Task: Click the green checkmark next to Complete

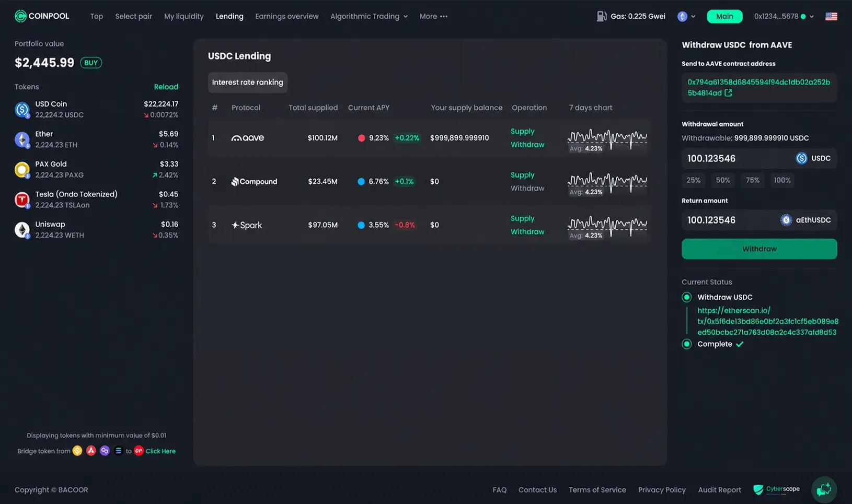Action: pos(740,344)
